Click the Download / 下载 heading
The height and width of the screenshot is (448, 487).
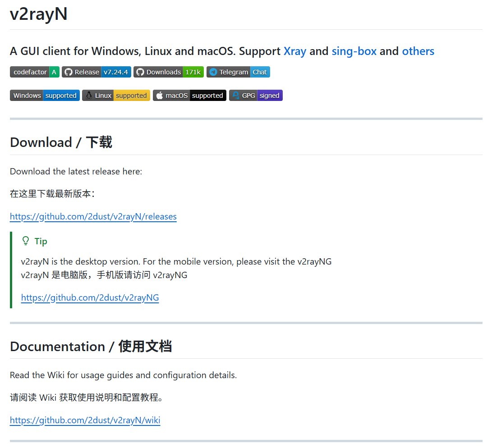(x=61, y=142)
